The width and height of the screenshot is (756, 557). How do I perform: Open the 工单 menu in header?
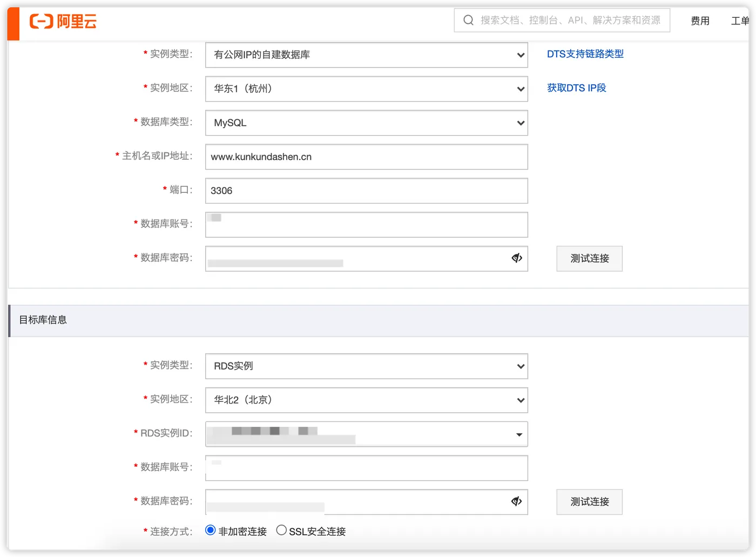tap(740, 21)
